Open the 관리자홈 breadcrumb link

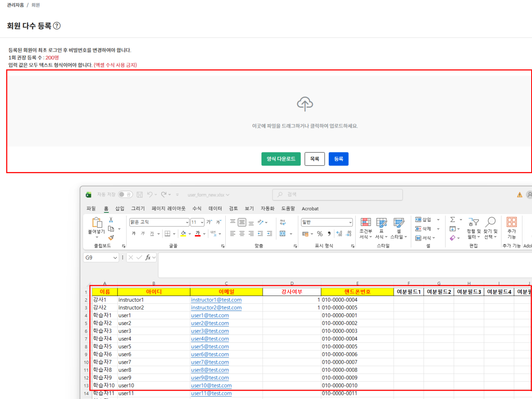click(x=15, y=5)
